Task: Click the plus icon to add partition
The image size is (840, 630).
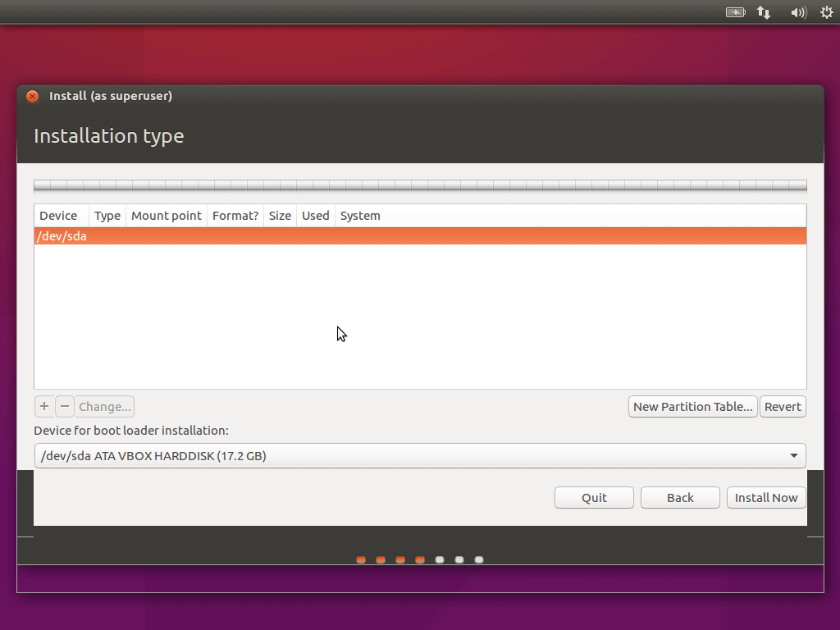Action: pos(44,406)
